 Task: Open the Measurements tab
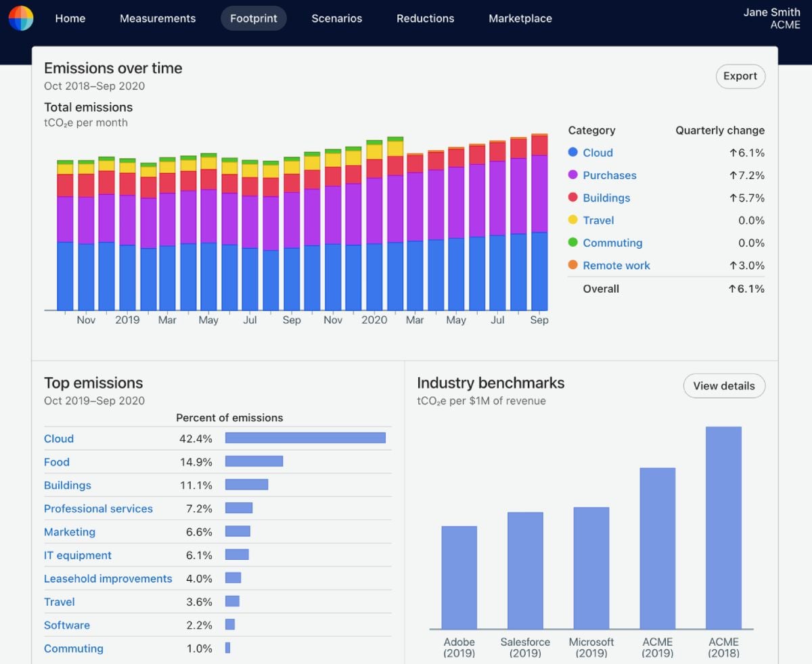(x=158, y=18)
